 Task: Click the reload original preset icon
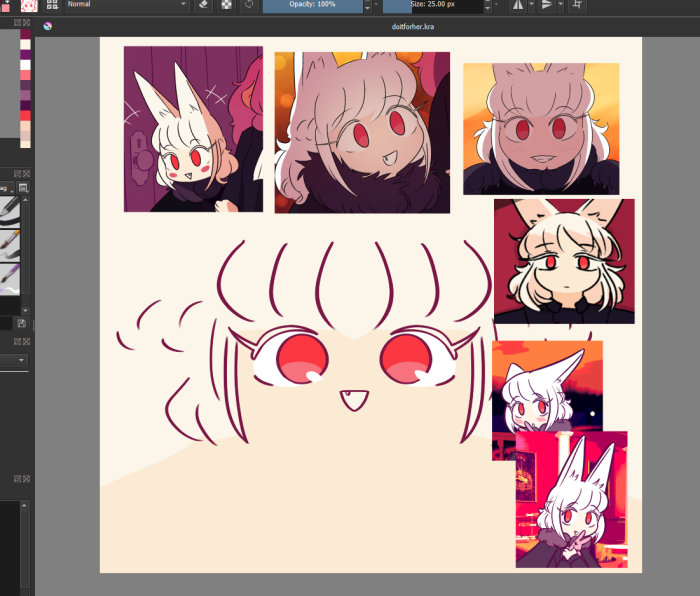click(x=249, y=5)
